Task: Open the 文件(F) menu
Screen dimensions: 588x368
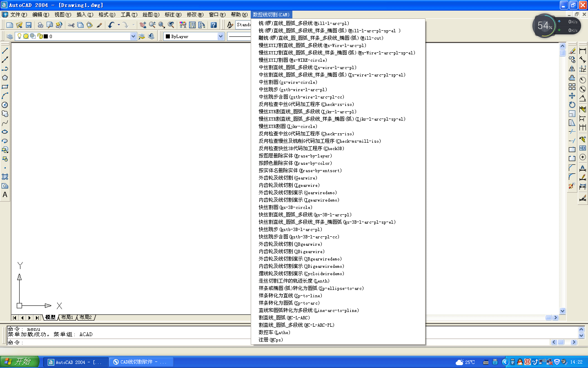Action: (x=18, y=15)
